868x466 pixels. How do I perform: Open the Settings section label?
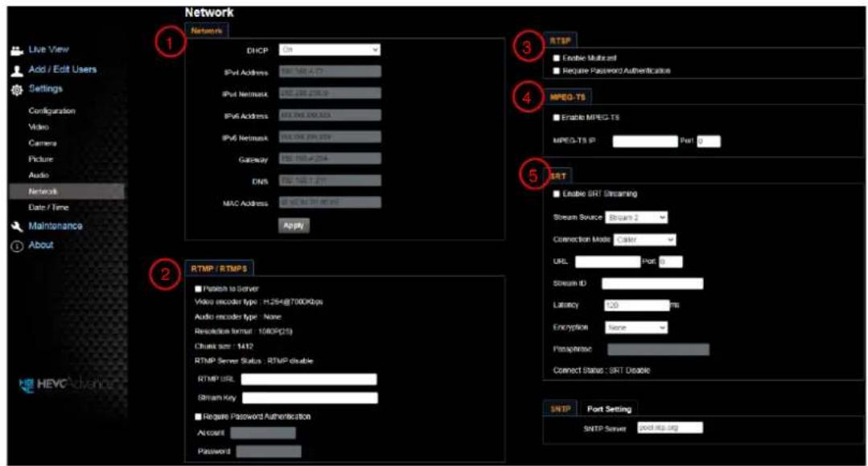click(x=45, y=89)
